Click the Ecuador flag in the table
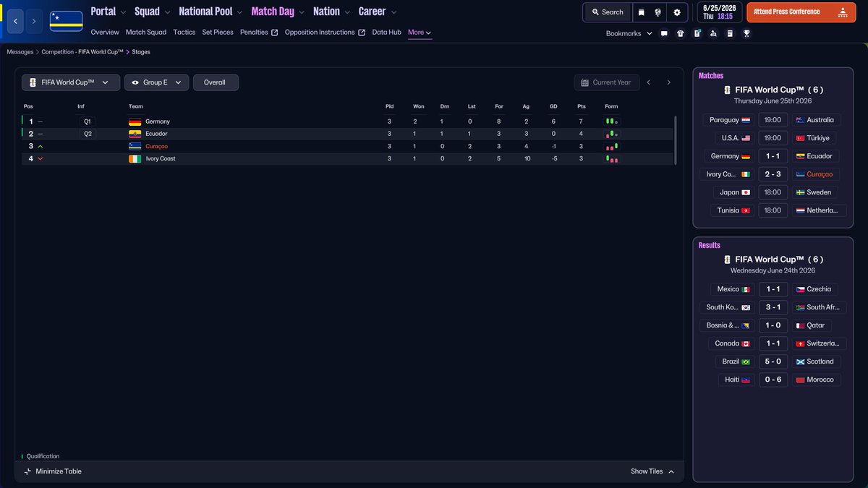 coord(135,134)
